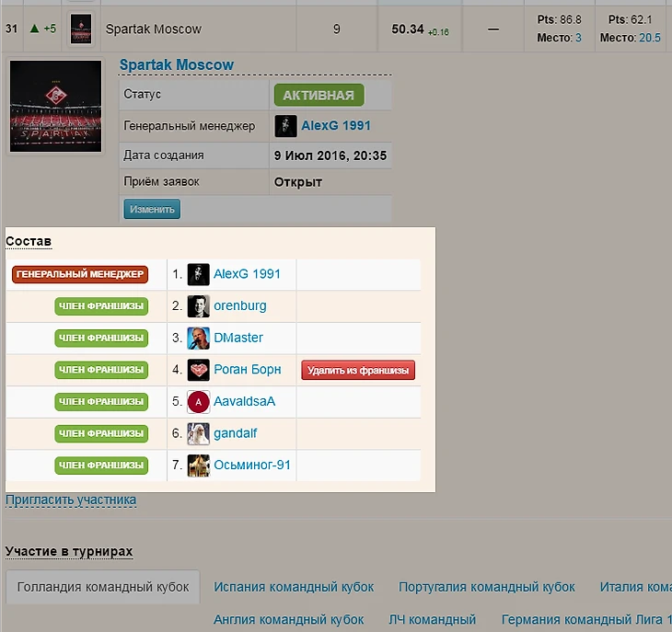The width and height of the screenshot is (672, 632).
Task: Click AavaldsaA's red circle avatar
Action: click(198, 402)
